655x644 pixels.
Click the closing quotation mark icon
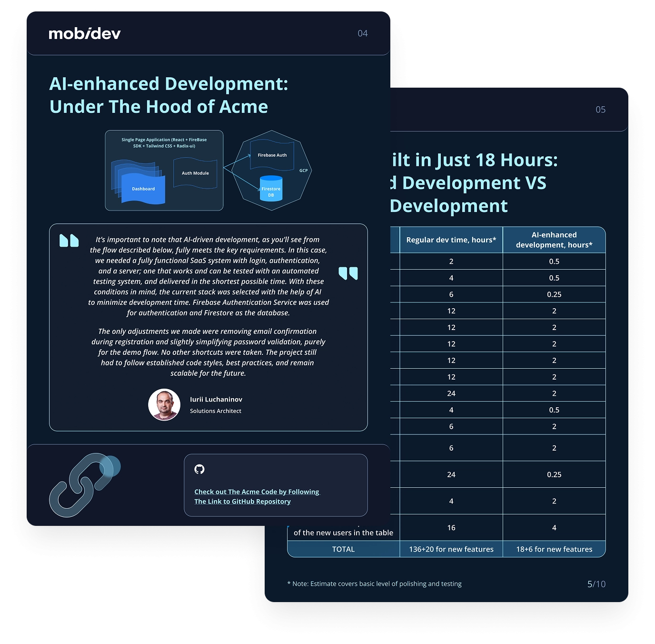[348, 273]
